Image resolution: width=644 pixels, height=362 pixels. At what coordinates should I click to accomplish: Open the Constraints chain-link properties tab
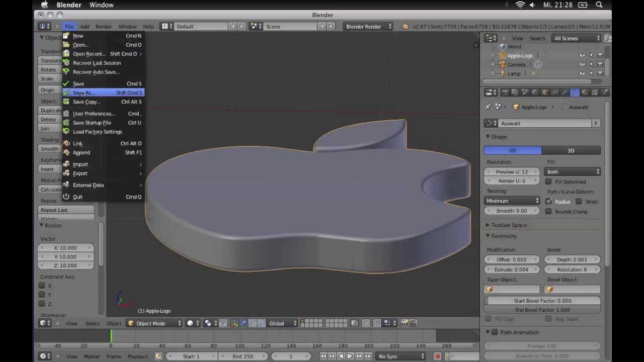click(555, 93)
